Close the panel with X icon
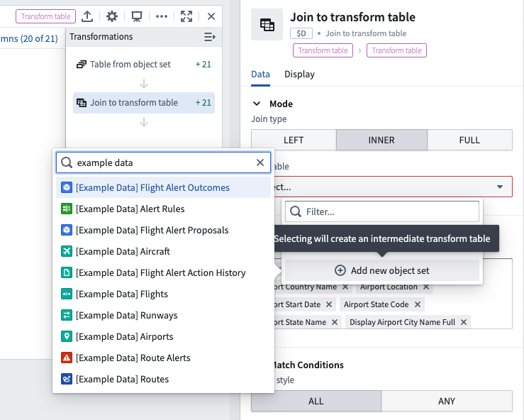 (211, 16)
